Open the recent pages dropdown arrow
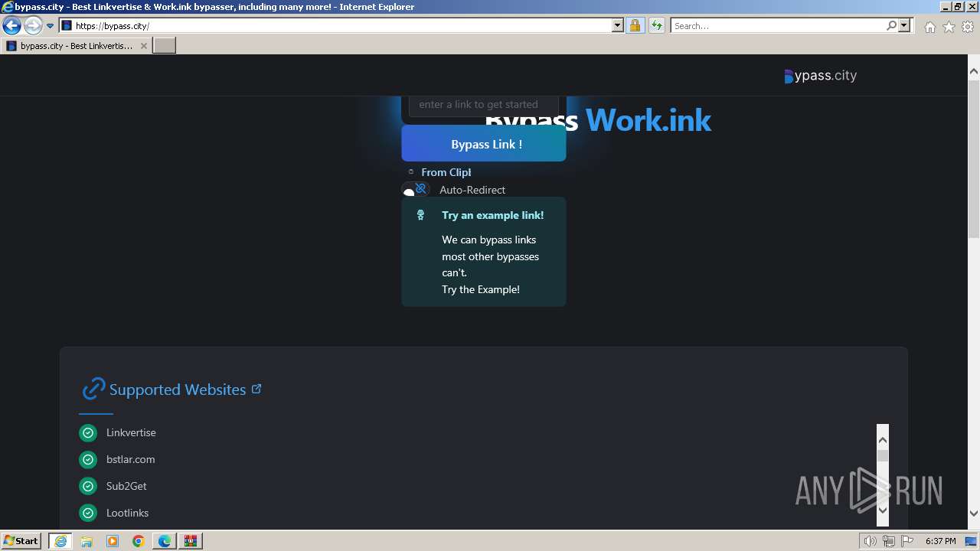The width and height of the screenshot is (980, 551). click(51, 26)
